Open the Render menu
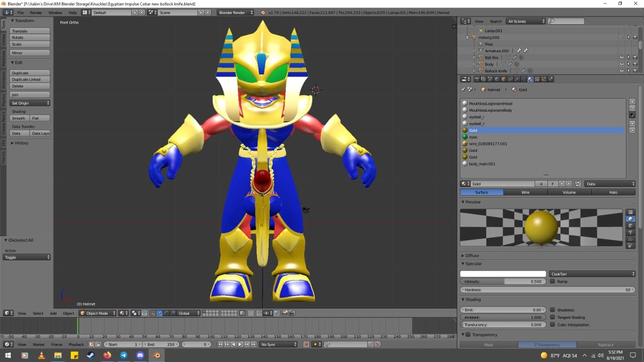Screen dimensions: 644x362 36,12
